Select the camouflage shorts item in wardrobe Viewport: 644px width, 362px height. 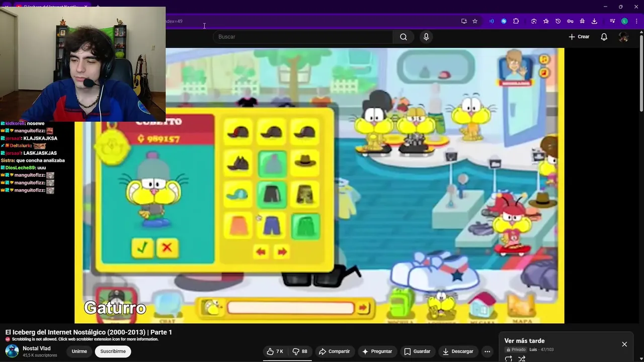click(x=305, y=194)
